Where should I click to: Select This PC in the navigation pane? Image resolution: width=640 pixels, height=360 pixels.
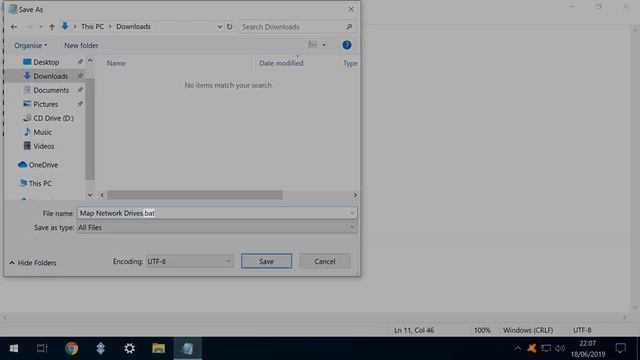(40, 183)
